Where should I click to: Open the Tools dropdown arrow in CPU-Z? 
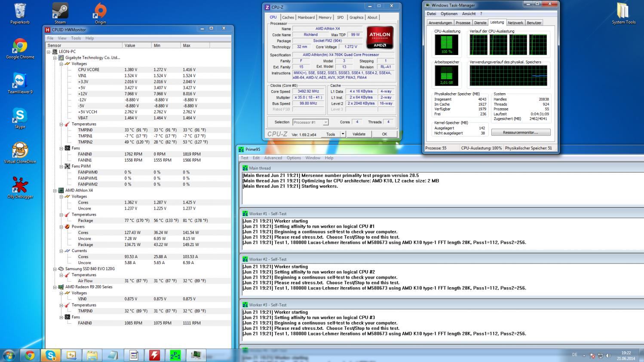[x=343, y=134]
